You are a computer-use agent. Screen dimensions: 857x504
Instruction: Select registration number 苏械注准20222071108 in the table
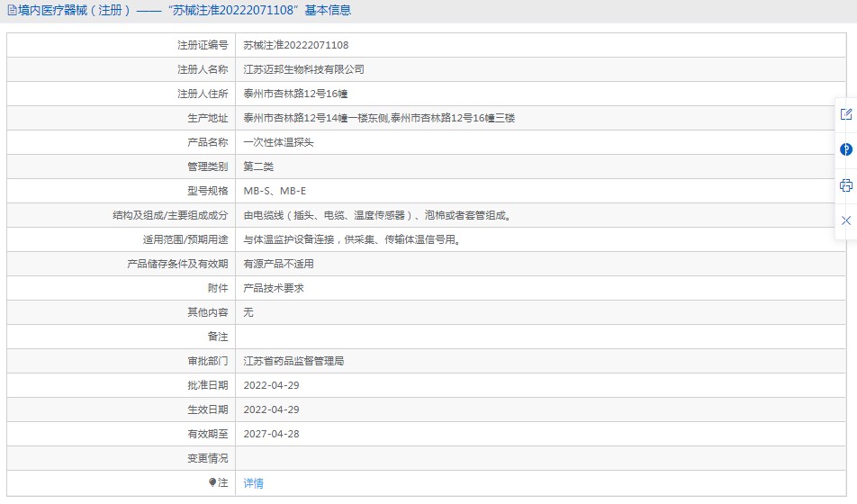(295, 45)
